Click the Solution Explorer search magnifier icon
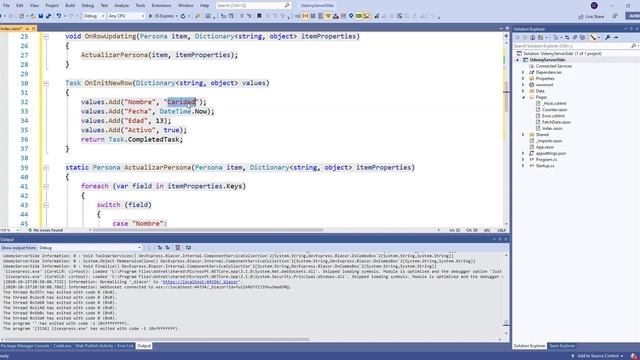 pos(633,46)
